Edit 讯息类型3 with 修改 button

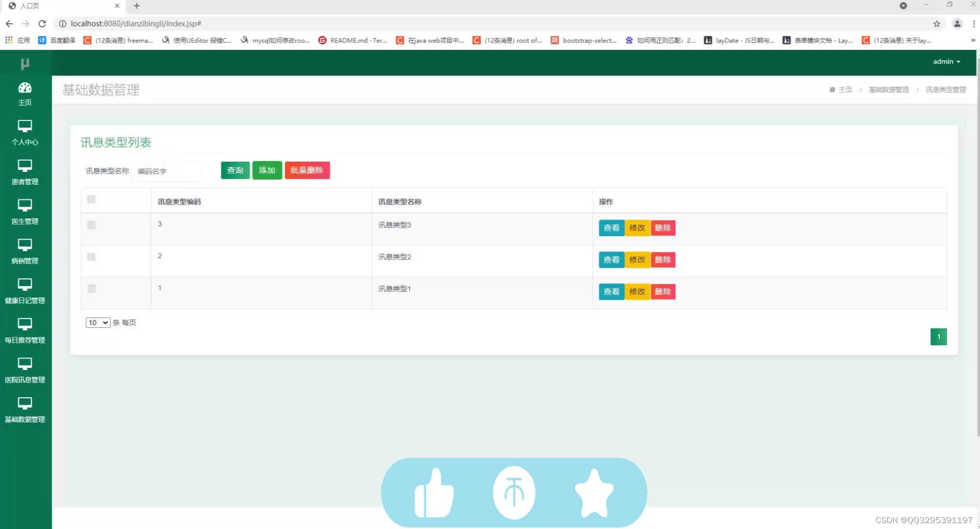tap(637, 228)
